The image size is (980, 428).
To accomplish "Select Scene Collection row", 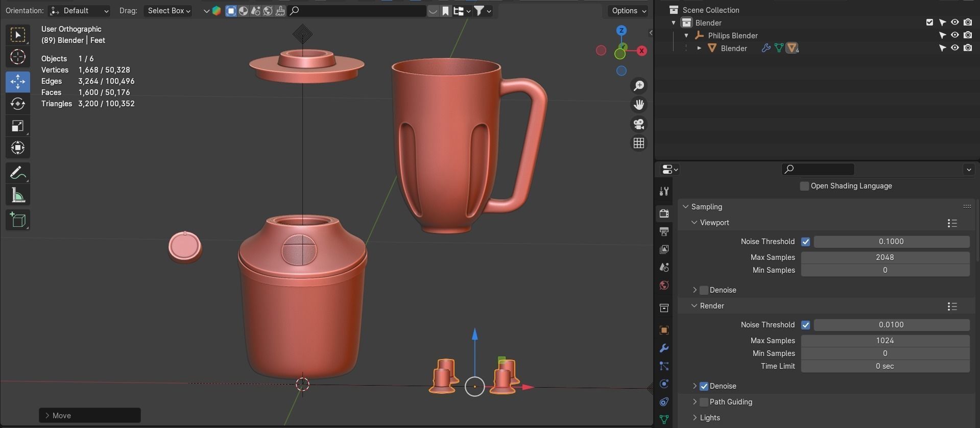I will tap(710, 10).
